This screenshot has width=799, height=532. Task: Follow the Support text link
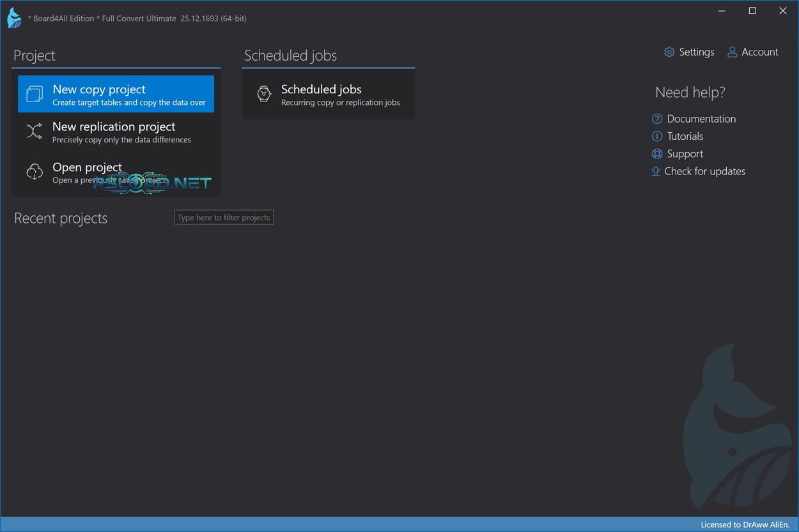tap(685, 154)
